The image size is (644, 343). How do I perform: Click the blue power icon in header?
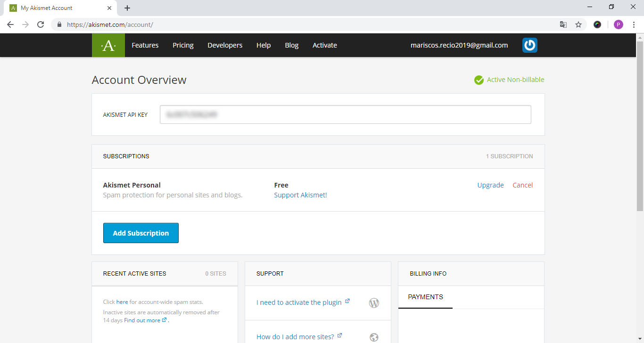pyautogui.click(x=530, y=45)
